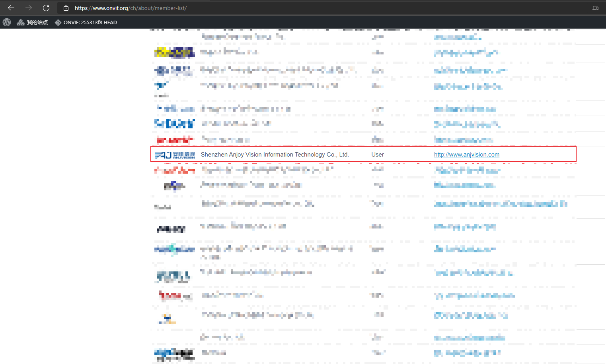Click the house icon beside 我的站点
This screenshot has width=606, height=364.
[x=21, y=22]
